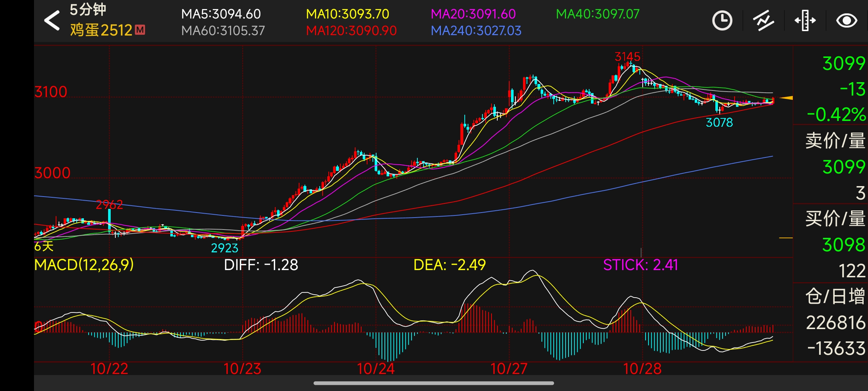Toggle the eye visibility icon
Screen dimensions: 868x391
846,21
